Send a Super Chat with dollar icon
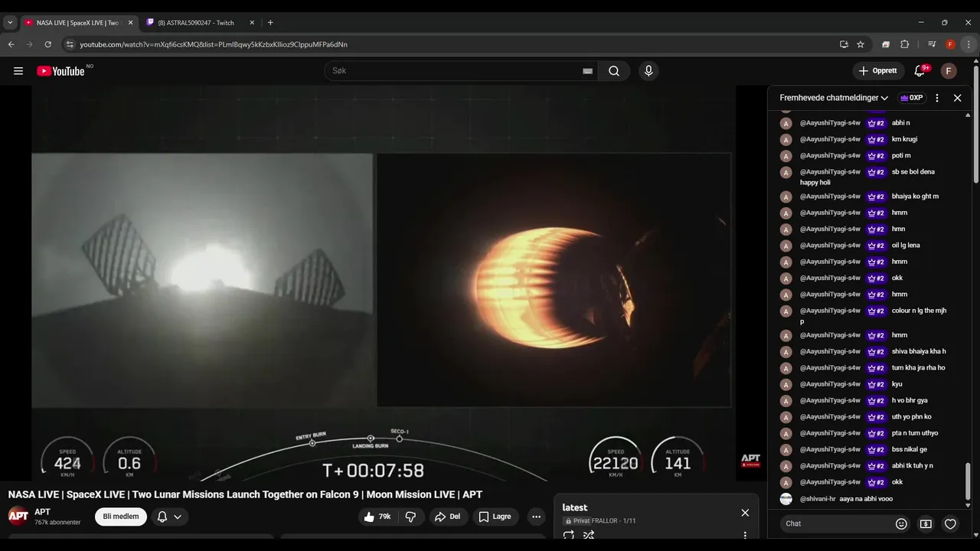This screenshot has width=980, height=551. (x=926, y=523)
